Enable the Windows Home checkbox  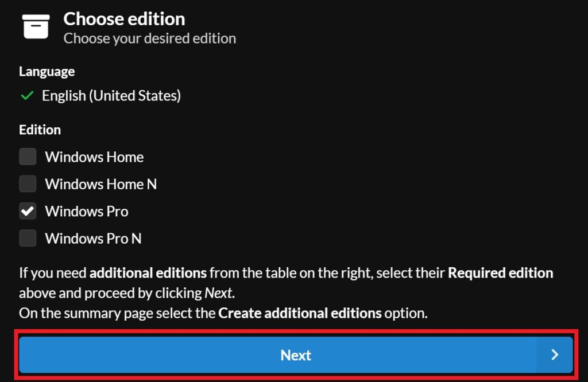28,157
